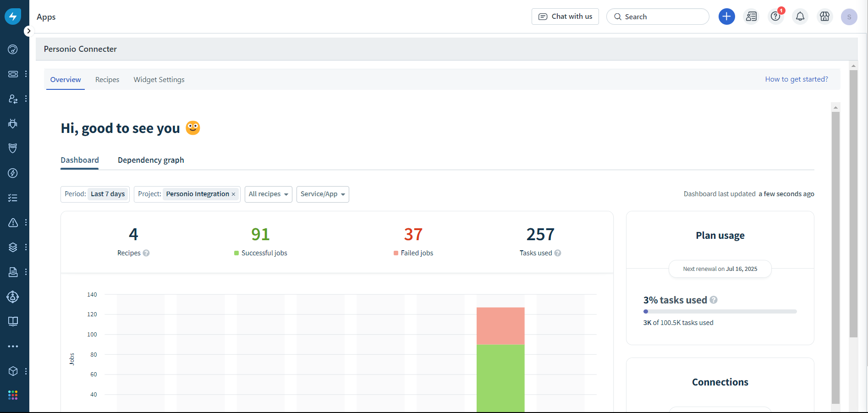Screen dimensions: 868x413
Task: Click the 37 Failed jobs stat
Action: coord(413,242)
